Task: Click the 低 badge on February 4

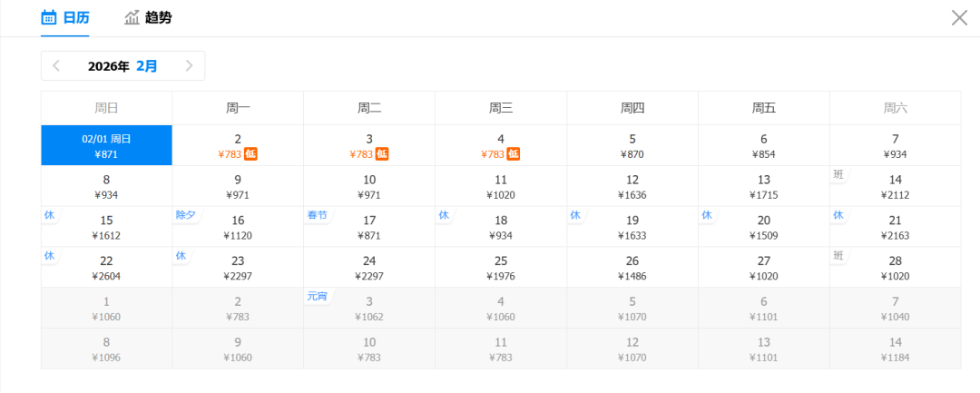Action: click(514, 154)
